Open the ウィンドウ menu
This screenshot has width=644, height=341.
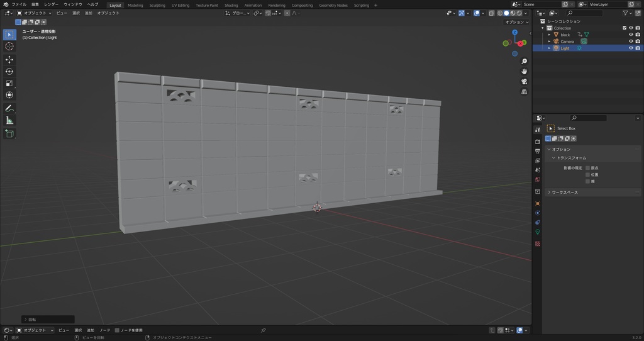[x=73, y=4]
